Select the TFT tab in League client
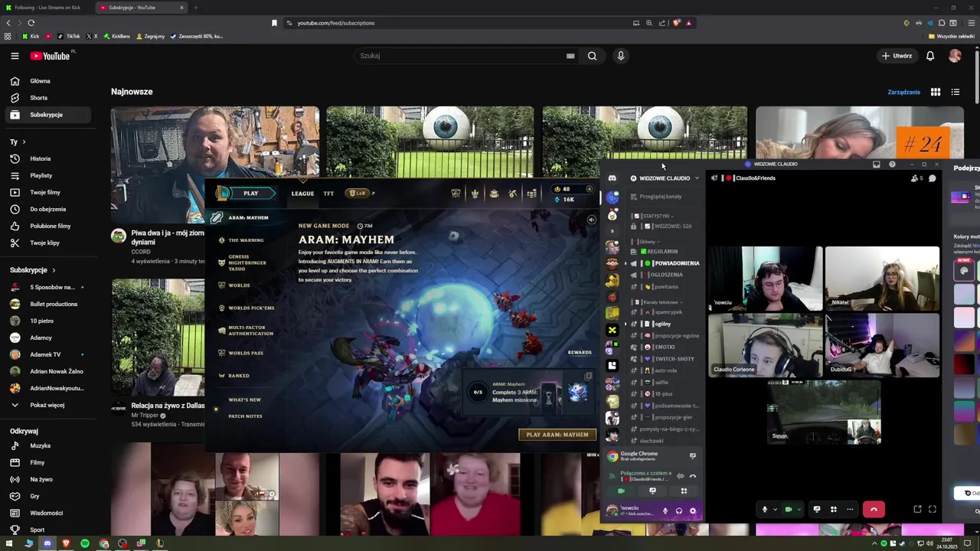This screenshot has height=551, width=980. coord(328,194)
